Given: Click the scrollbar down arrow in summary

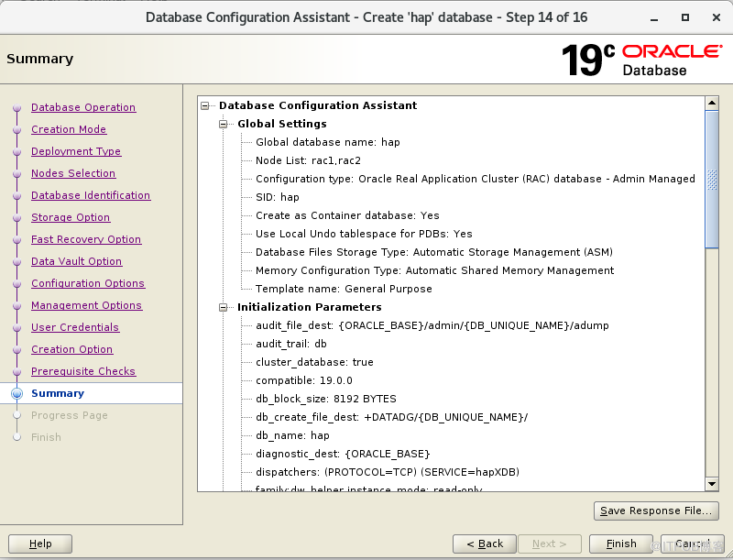Looking at the screenshot, I should (712, 484).
